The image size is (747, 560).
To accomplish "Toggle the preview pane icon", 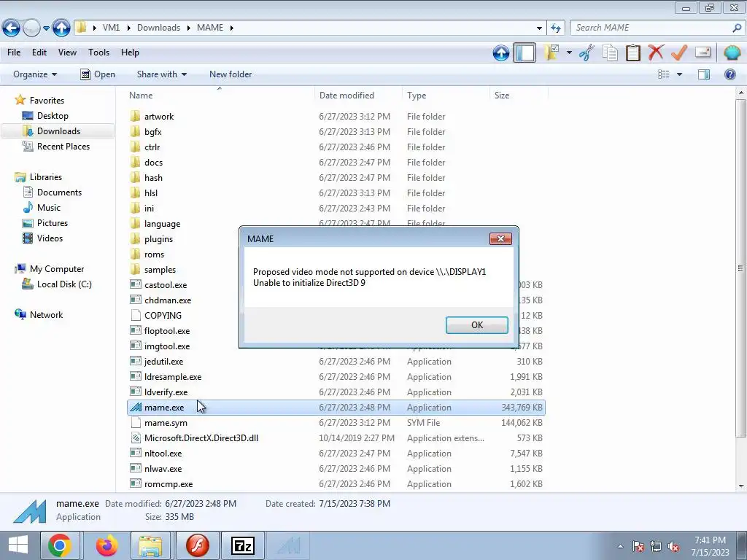I will click(x=704, y=74).
